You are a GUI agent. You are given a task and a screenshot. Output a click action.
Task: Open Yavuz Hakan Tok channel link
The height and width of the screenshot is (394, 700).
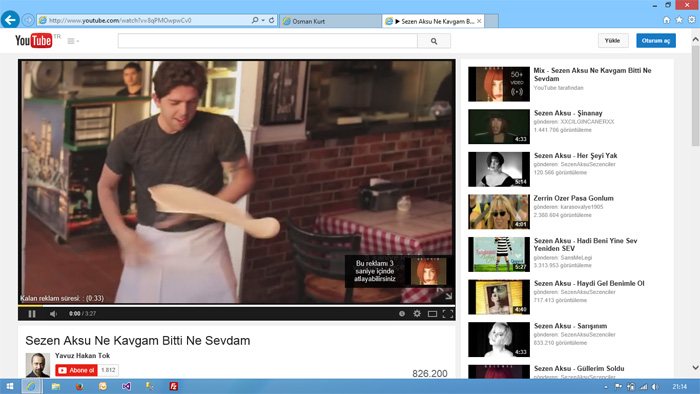pos(82,356)
